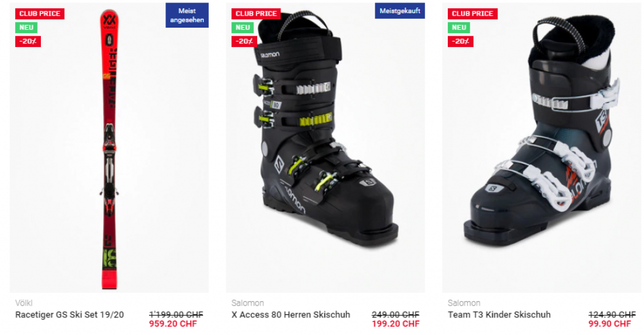Click NEU badge on X Access 80 boot

point(243,28)
